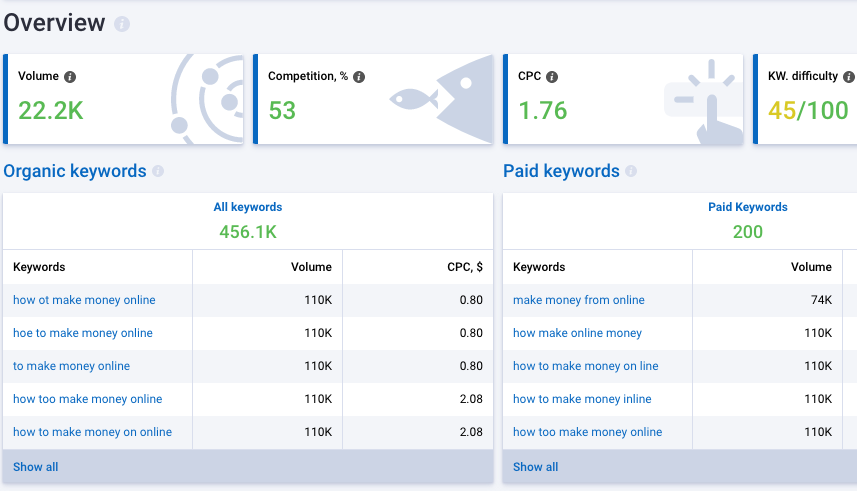Image resolution: width=857 pixels, height=491 pixels.
Task: Open paid keyword 'how to make money inline'
Action: [x=582, y=399]
